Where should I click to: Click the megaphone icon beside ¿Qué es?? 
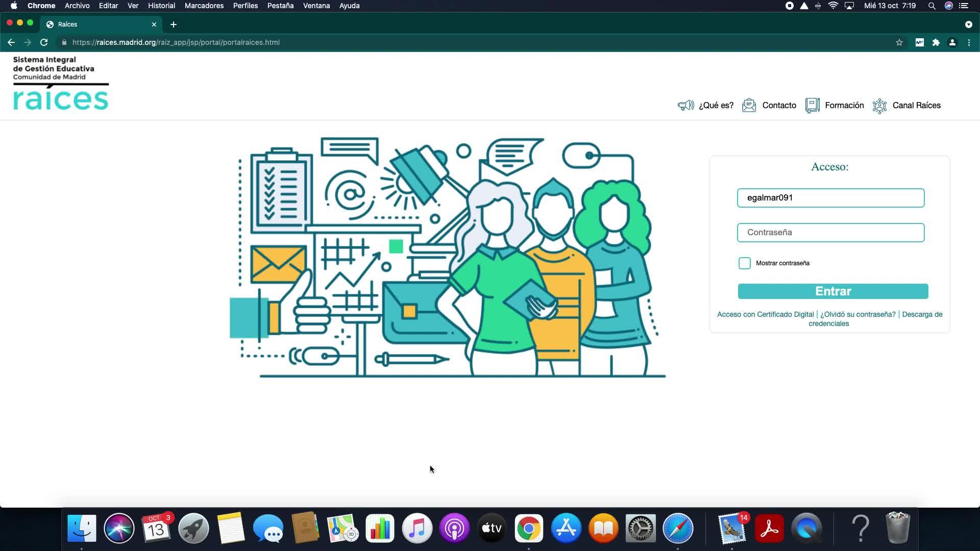click(685, 105)
